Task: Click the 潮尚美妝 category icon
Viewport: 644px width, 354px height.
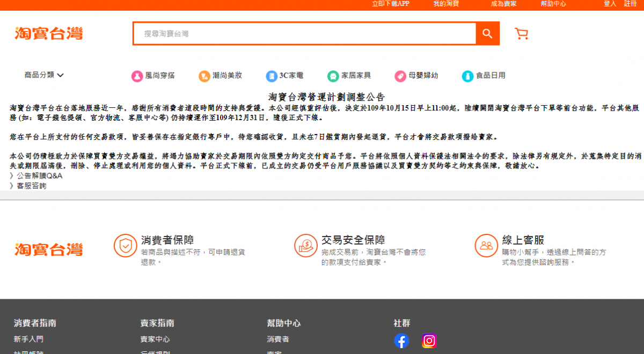Action: (204, 76)
